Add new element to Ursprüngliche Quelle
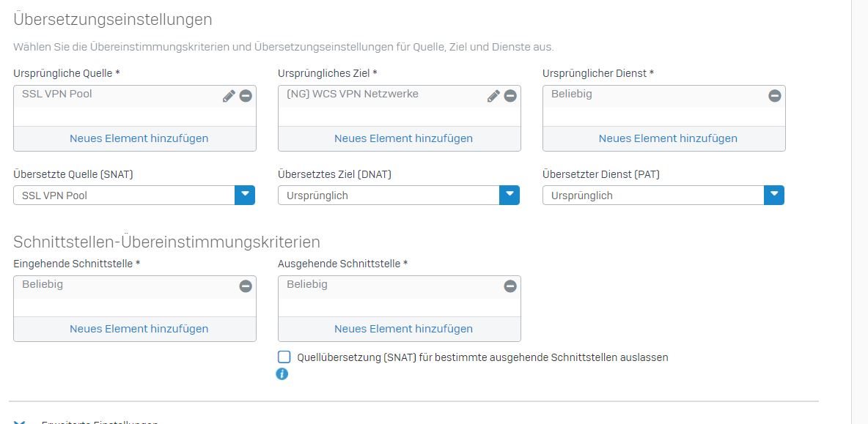The width and height of the screenshot is (868, 424). pos(139,138)
